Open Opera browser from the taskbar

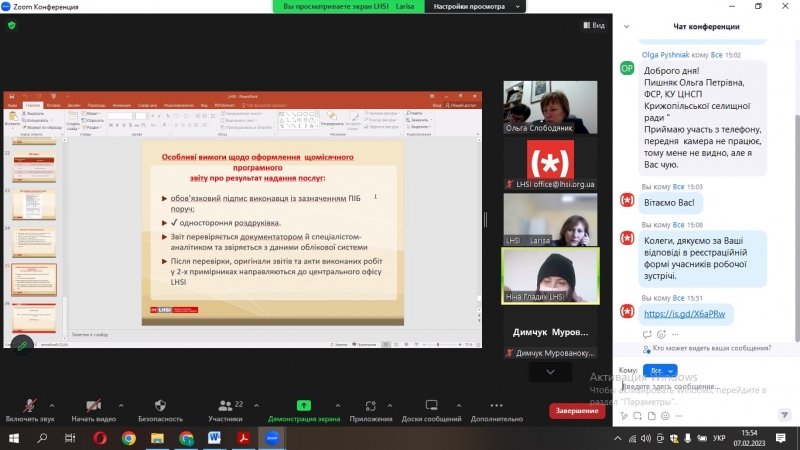101,438
